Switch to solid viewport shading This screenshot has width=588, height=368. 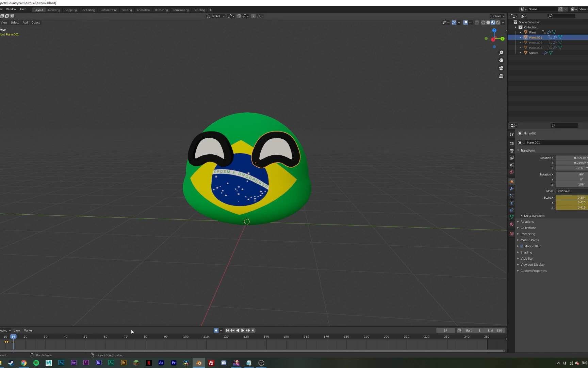point(488,22)
